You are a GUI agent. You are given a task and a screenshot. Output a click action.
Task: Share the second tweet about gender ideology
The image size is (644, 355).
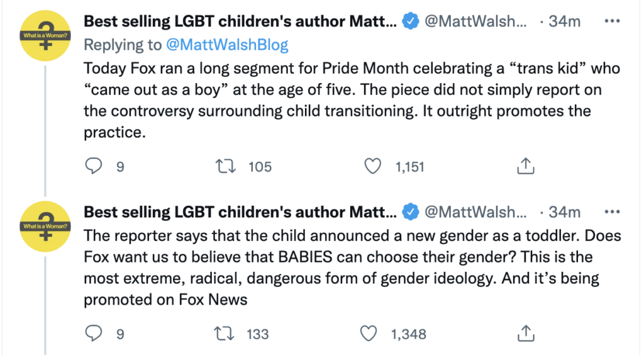525,333
